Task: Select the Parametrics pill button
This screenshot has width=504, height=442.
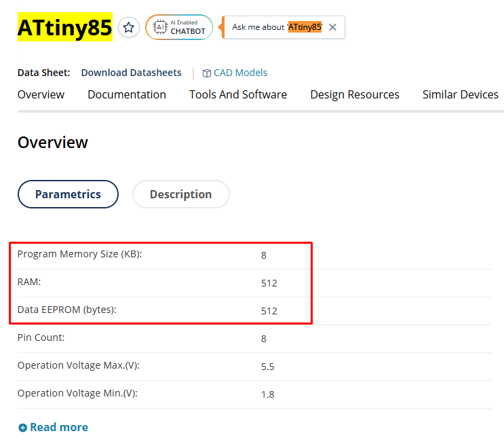Action: (x=68, y=194)
